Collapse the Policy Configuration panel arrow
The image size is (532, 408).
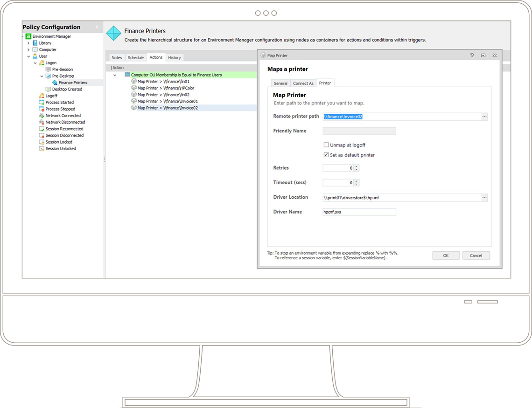[x=97, y=27]
